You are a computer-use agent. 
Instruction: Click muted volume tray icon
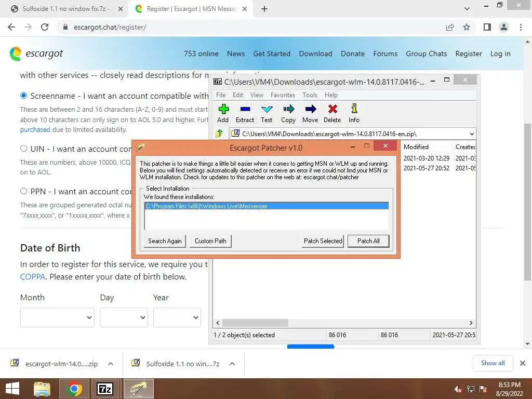(x=458, y=389)
